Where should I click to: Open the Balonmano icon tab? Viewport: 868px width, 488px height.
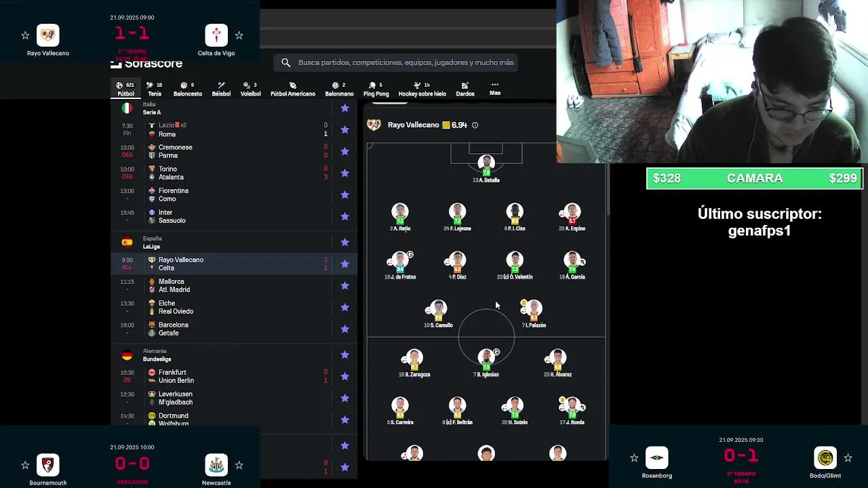click(339, 89)
